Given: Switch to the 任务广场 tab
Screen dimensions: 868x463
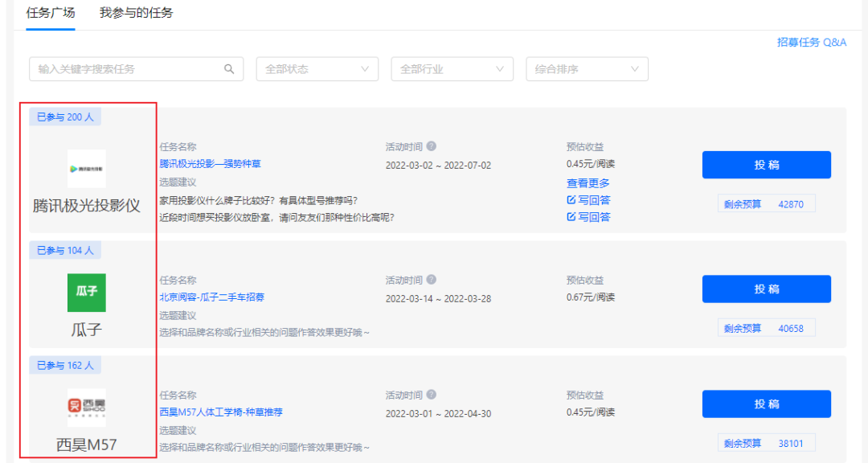Looking at the screenshot, I should point(51,13).
